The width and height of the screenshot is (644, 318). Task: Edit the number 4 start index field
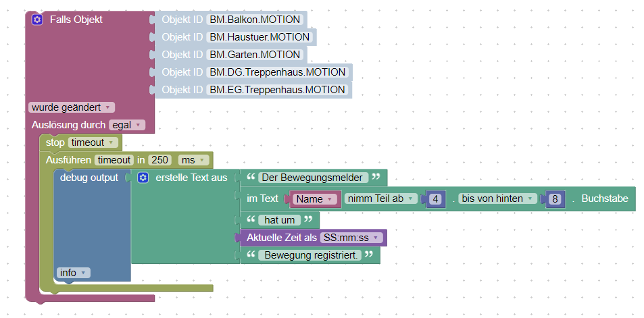coord(435,199)
